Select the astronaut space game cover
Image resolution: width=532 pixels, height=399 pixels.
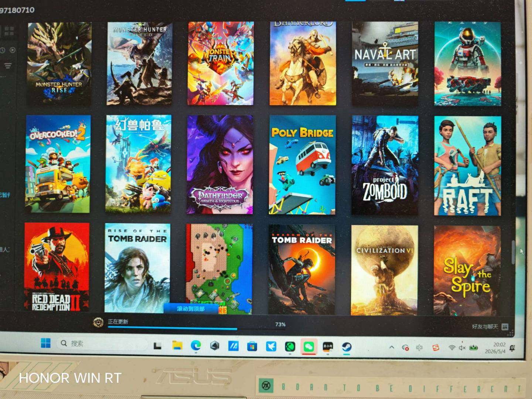click(x=467, y=64)
